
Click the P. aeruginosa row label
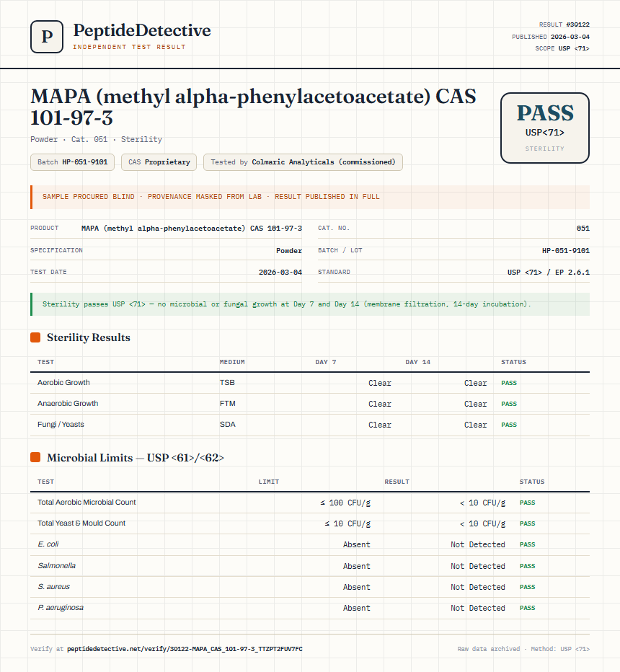click(61, 608)
